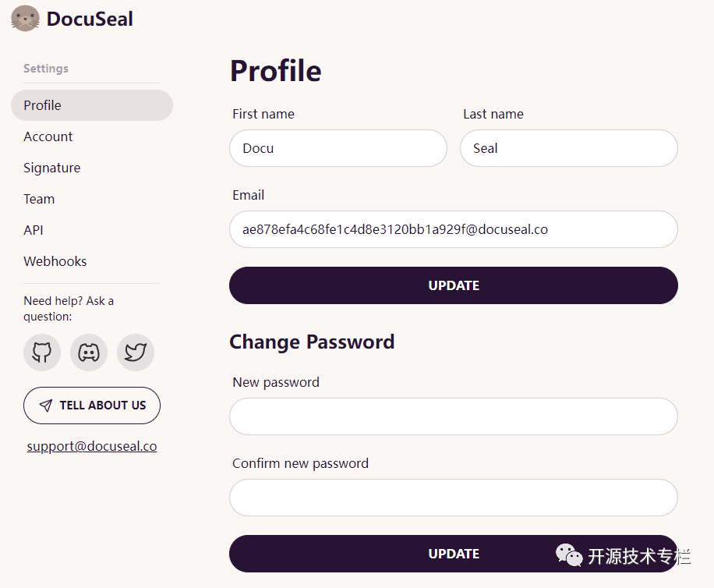Focus the First name field
This screenshot has width=714, height=588.
click(338, 148)
